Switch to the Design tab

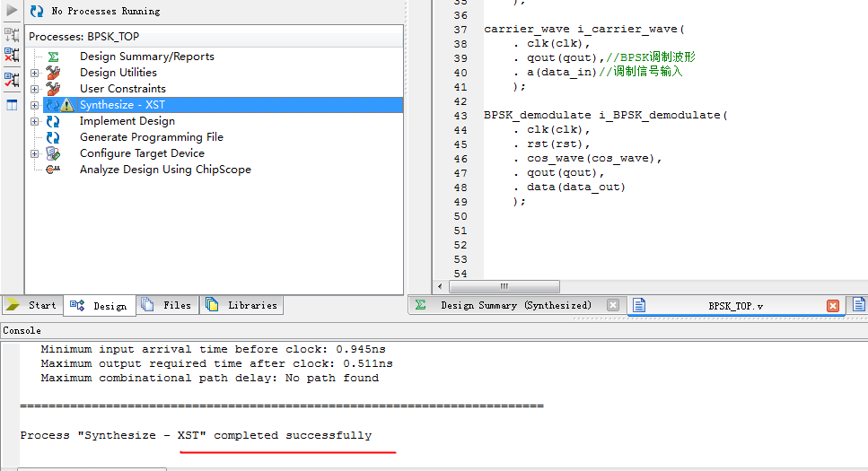pyautogui.click(x=100, y=306)
